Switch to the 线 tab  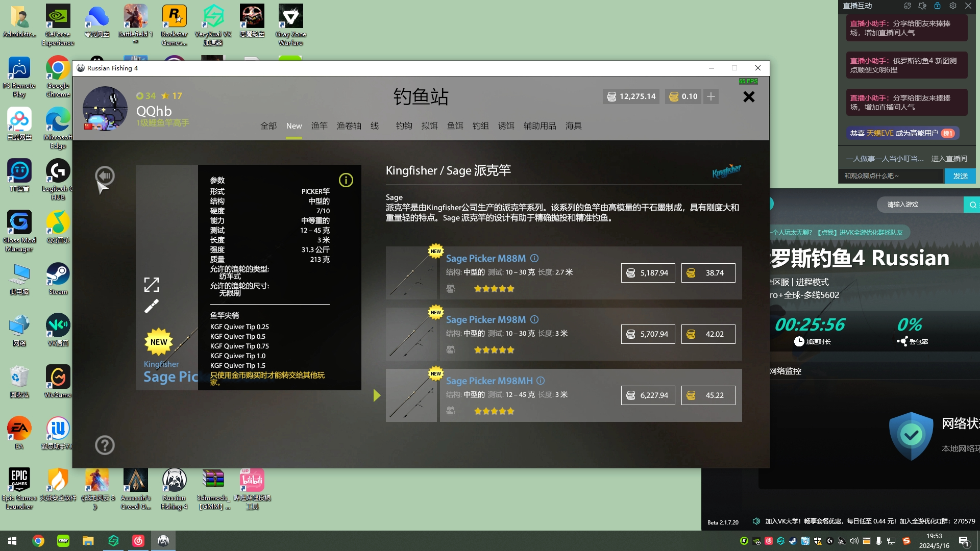click(x=375, y=126)
